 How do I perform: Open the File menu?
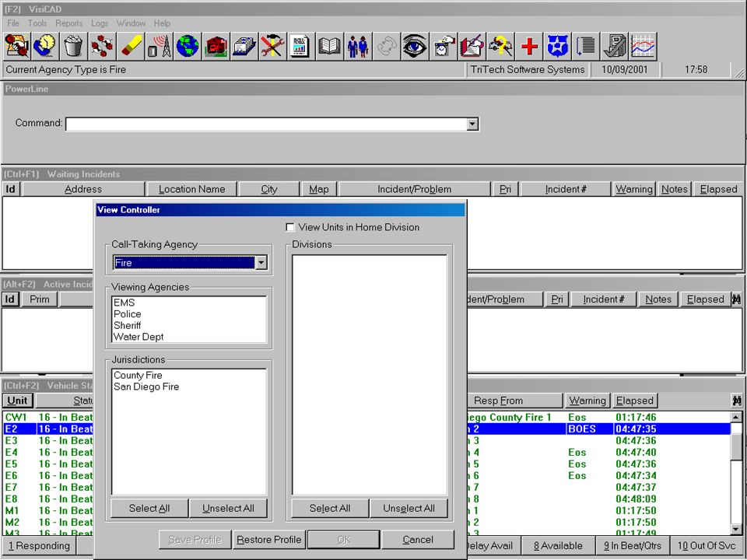(x=13, y=23)
